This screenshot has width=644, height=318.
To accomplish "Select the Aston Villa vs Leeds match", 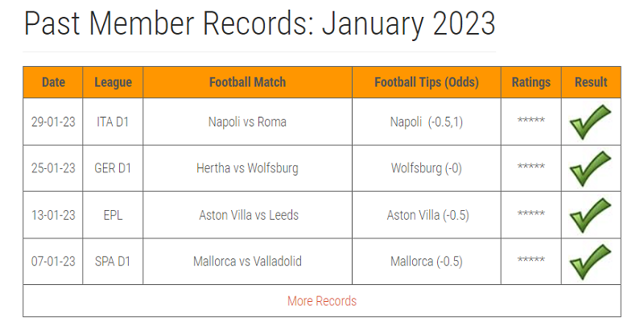I will [249, 215].
